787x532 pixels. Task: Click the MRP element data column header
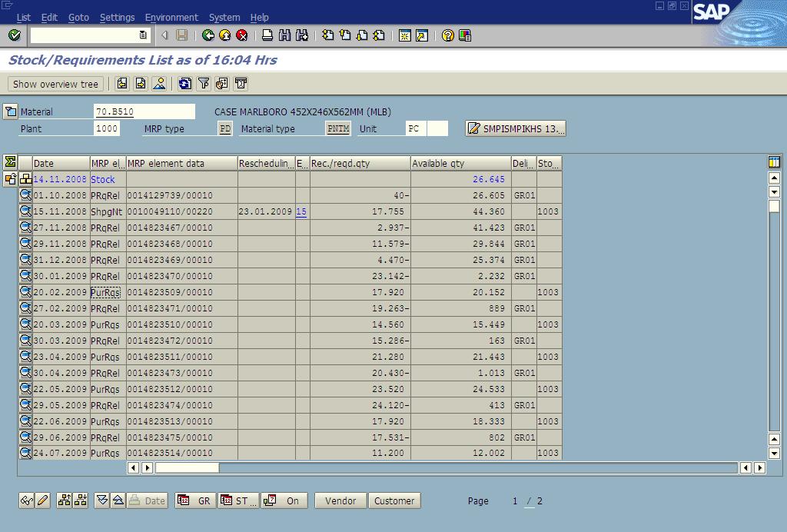click(x=181, y=163)
